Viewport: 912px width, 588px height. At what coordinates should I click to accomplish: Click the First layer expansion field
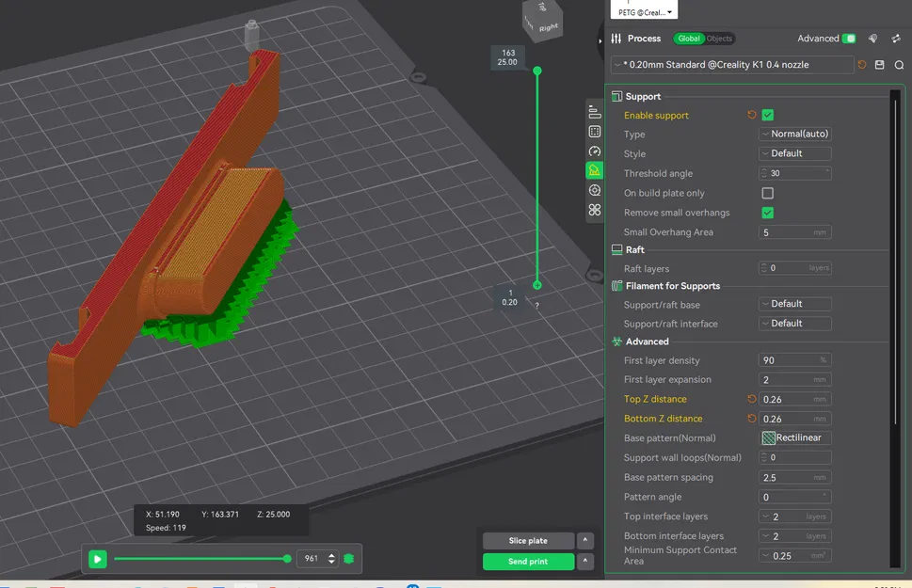tap(794, 380)
